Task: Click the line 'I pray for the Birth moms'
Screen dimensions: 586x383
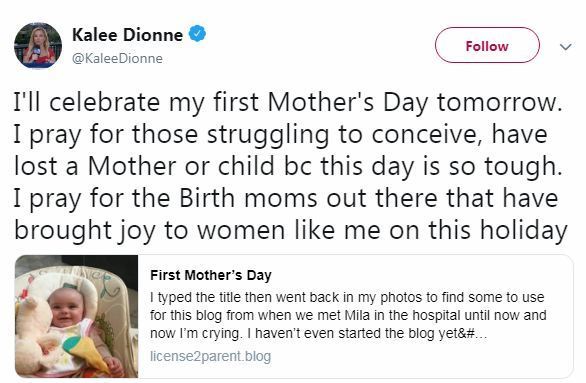Action: 286,198
